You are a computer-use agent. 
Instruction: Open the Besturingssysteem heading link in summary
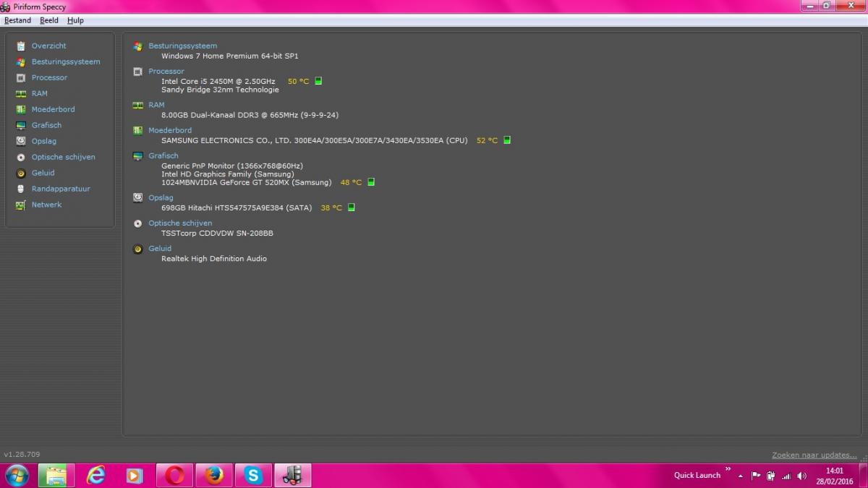point(182,46)
